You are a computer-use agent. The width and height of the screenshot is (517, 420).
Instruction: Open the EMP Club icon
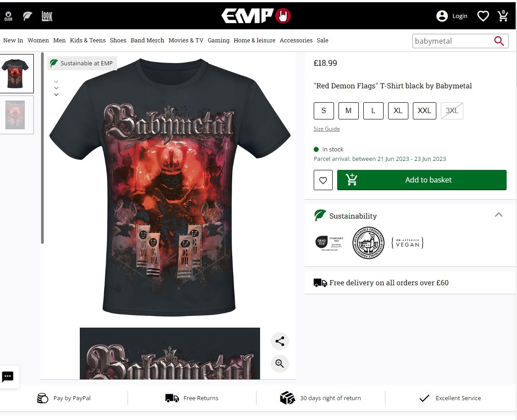pyautogui.click(x=8, y=16)
